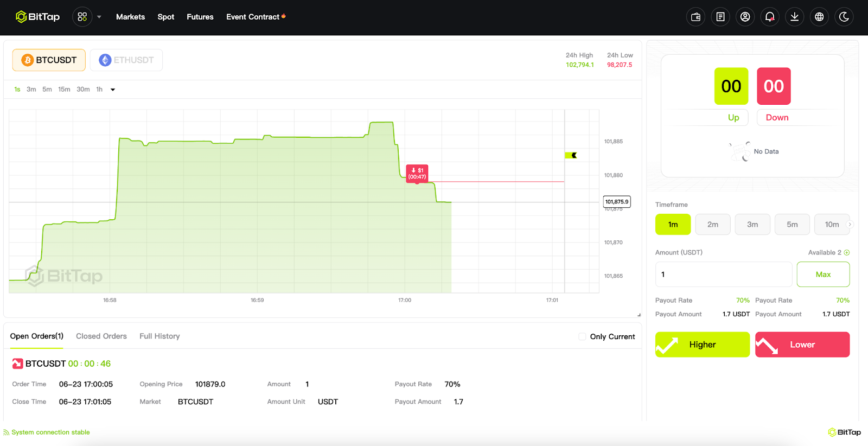868x446 pixels.
Task: Click the red order marker on chart
Action: pos(417,174)
